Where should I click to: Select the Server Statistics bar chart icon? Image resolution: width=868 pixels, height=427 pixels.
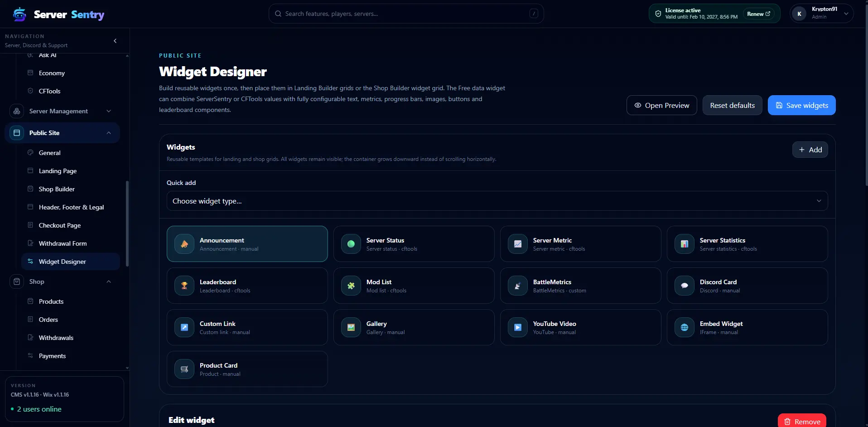[x=685, y=244]
